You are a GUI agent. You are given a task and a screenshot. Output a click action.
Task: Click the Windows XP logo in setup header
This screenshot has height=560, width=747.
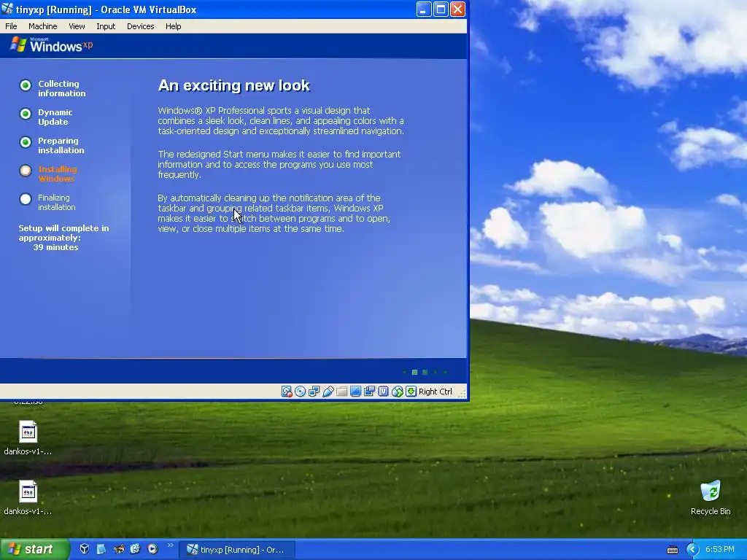52,45
